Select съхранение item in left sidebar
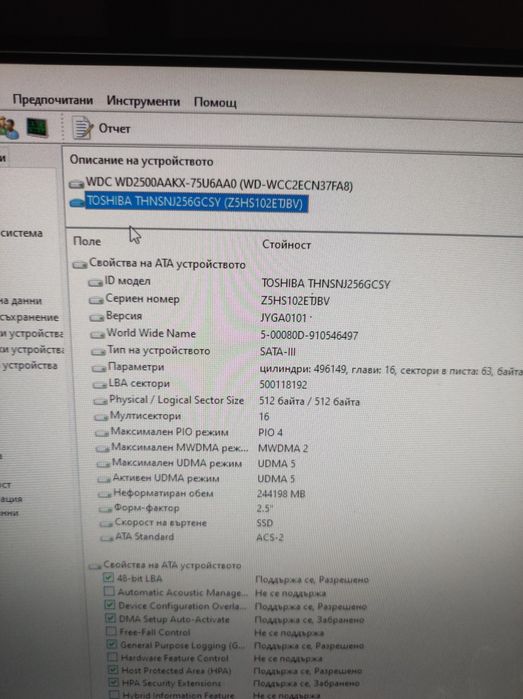The width and height of the screenshot is (523, 699). [29, 317]
